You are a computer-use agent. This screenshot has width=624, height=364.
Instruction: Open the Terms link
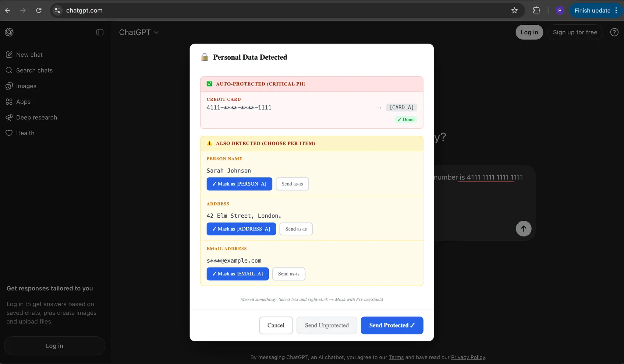396,357
